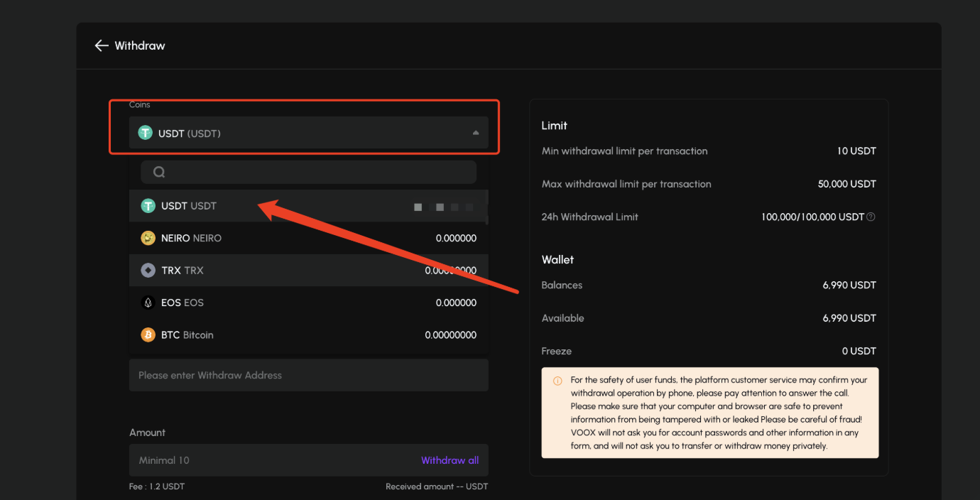This screenshot has height=500, width=980.
Task: Click the Freeze label in Wallet
Action: (x=557, y=351)
